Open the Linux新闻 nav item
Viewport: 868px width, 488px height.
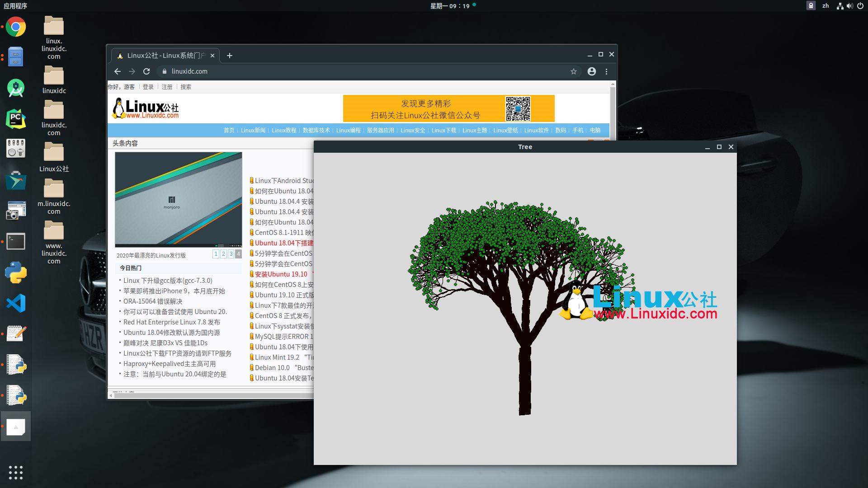[253, 130]
